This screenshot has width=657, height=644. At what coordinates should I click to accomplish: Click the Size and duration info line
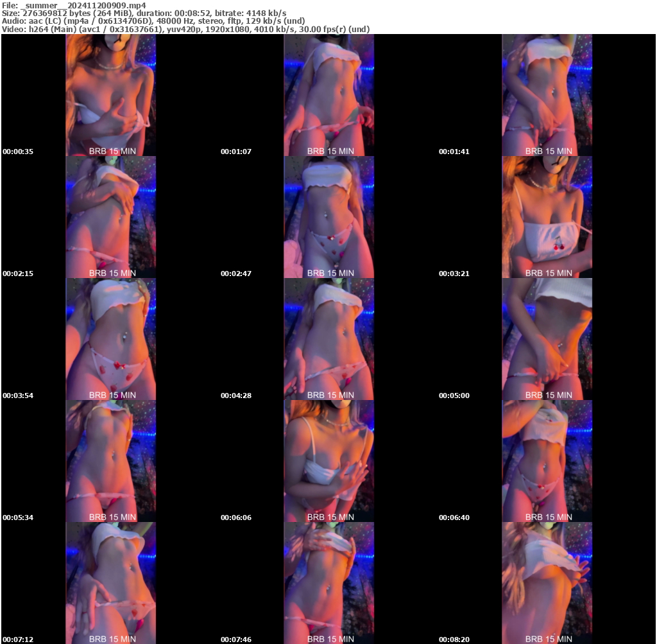(x=144, y=13)
